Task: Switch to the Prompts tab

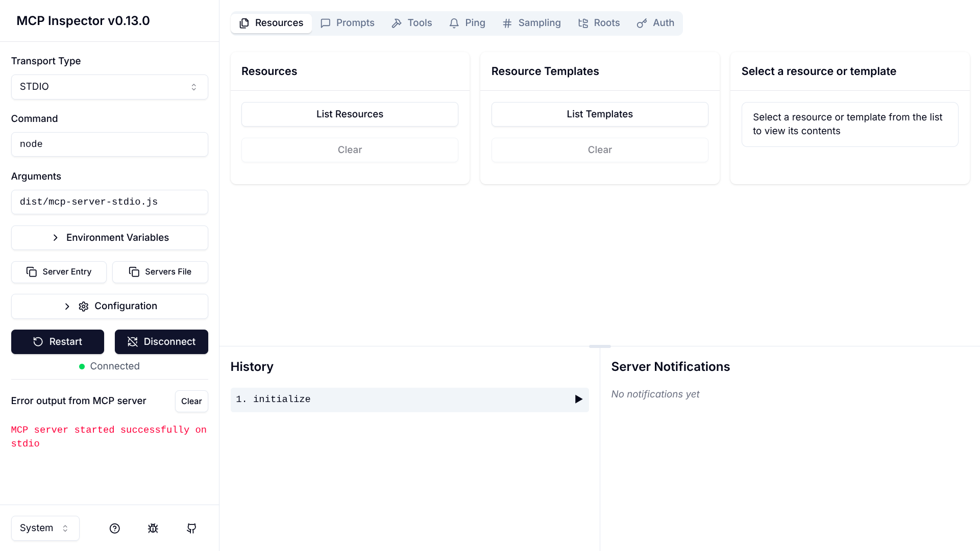Action: tap(348, 23)
